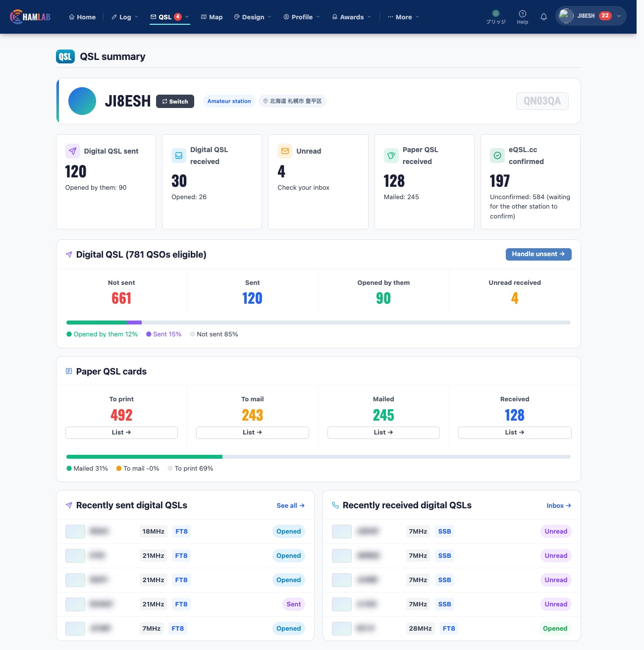Open the Received List button

[515, 433]
